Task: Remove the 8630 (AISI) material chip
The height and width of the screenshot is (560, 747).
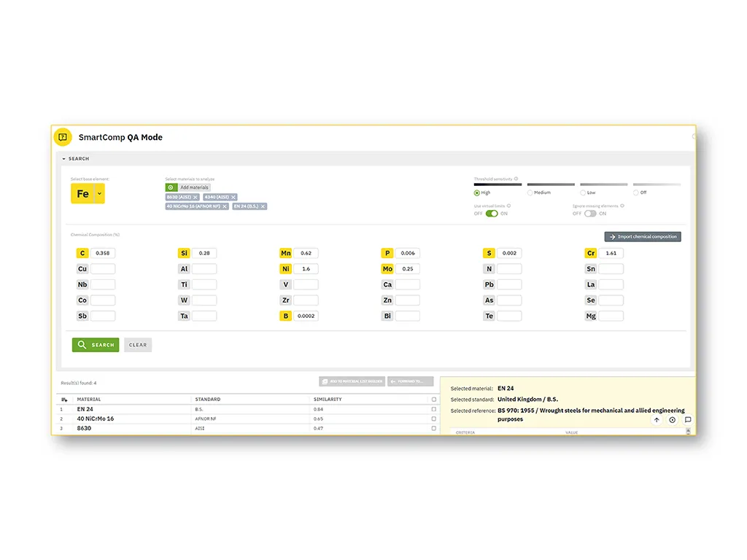Action: coord(195,198)
